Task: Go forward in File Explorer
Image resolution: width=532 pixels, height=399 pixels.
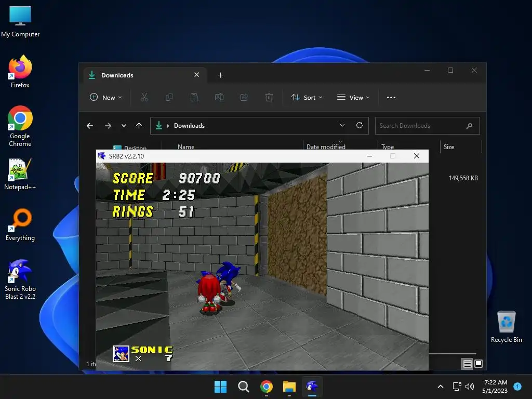Action: [x=108, y=126]
